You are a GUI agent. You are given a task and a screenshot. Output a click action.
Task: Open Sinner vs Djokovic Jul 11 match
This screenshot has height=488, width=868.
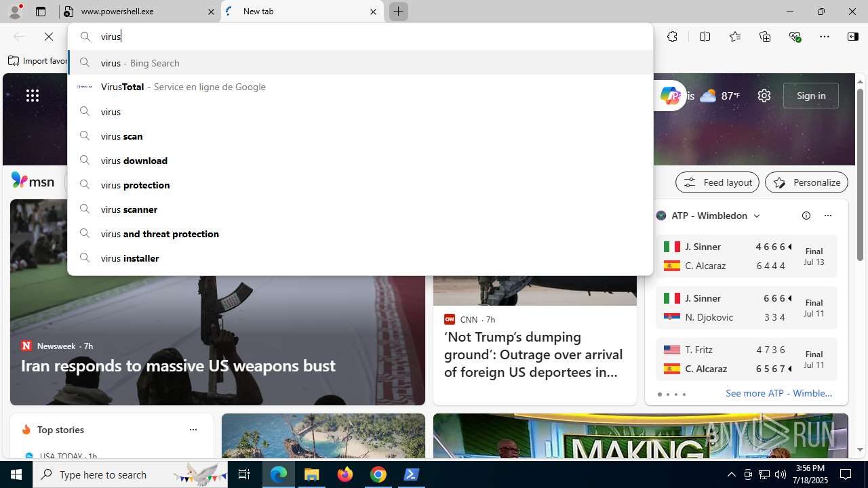(747, 308)
